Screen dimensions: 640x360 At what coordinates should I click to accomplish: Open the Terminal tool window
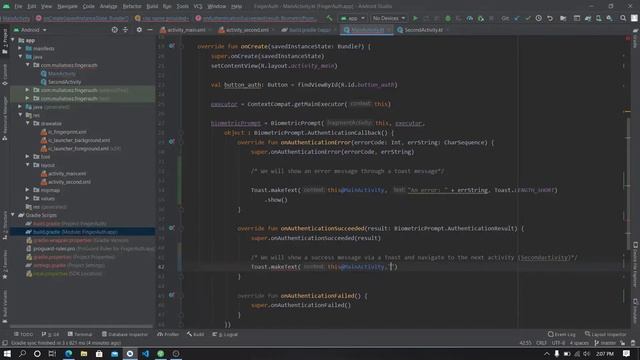[80, 334]
